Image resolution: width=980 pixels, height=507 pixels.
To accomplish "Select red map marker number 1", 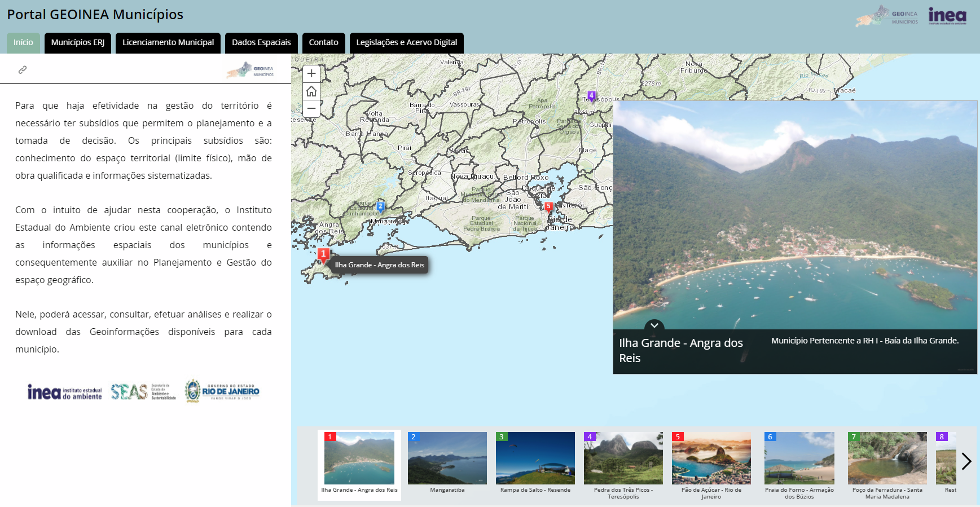I will [x=323, y=255].
